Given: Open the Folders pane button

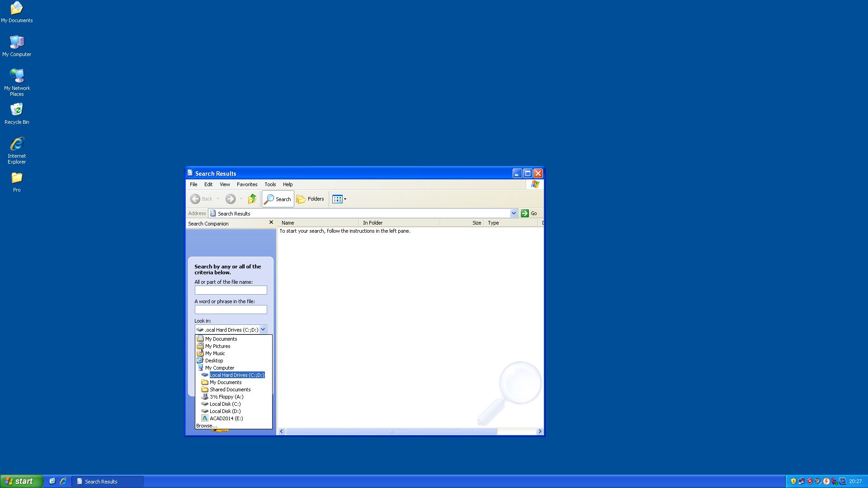Looking at the screenshot, I should (x=310, y=199).
